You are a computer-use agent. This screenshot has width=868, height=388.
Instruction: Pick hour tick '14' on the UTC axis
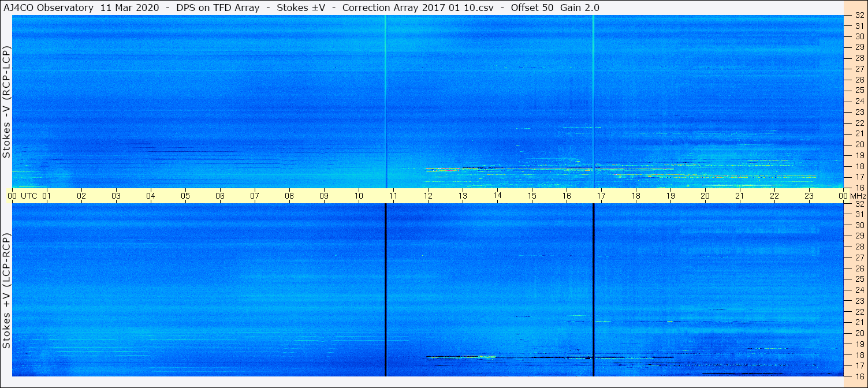[497, 196]
